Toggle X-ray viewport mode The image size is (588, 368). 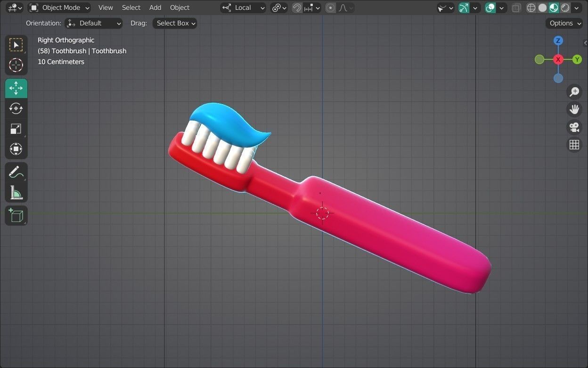click(x=516, y=8)
